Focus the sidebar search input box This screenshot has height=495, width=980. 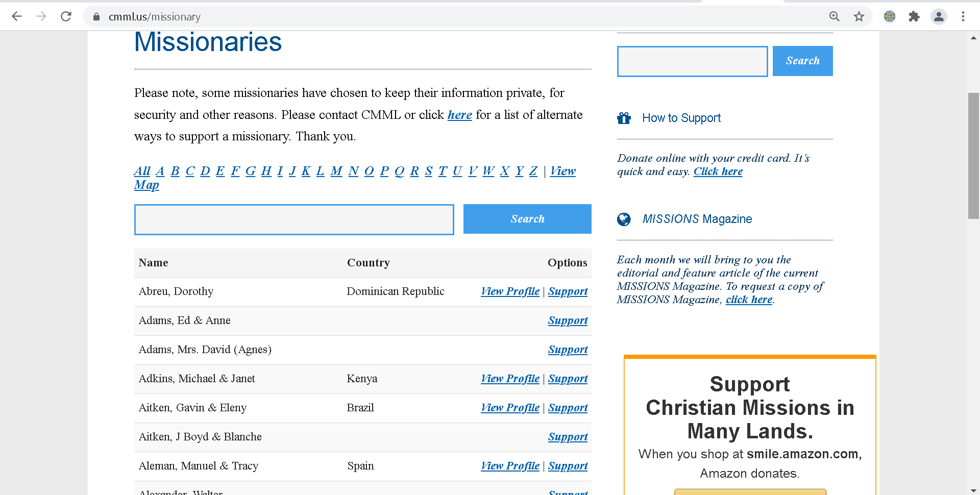pos(692,61)
